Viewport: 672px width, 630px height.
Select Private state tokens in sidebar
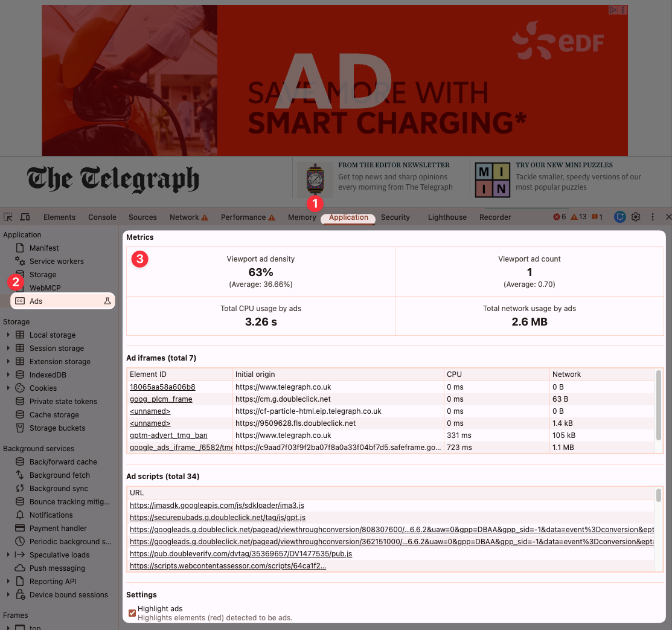coord(63,402)
